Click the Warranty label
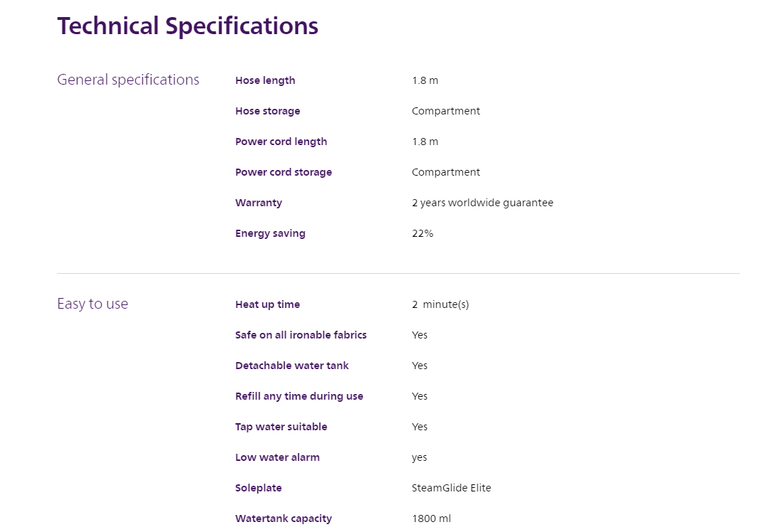This screenshot has width=774, height=532. pos(258,203)
